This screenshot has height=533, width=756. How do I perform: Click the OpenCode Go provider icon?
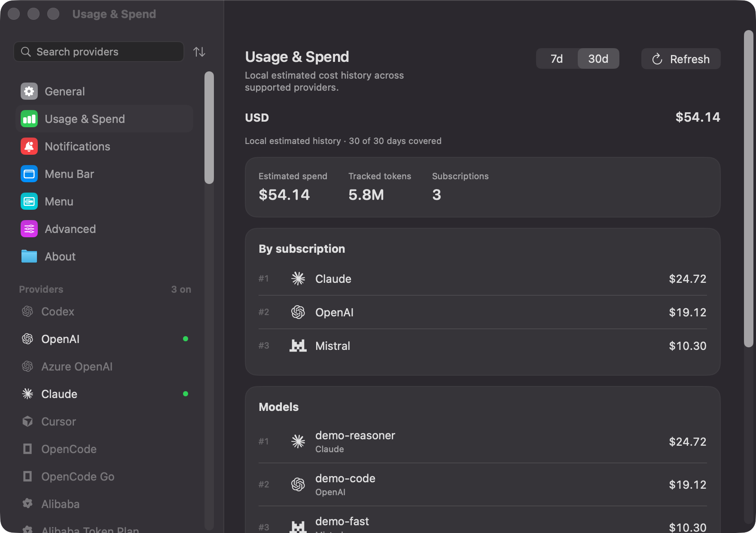coord(27,476)
